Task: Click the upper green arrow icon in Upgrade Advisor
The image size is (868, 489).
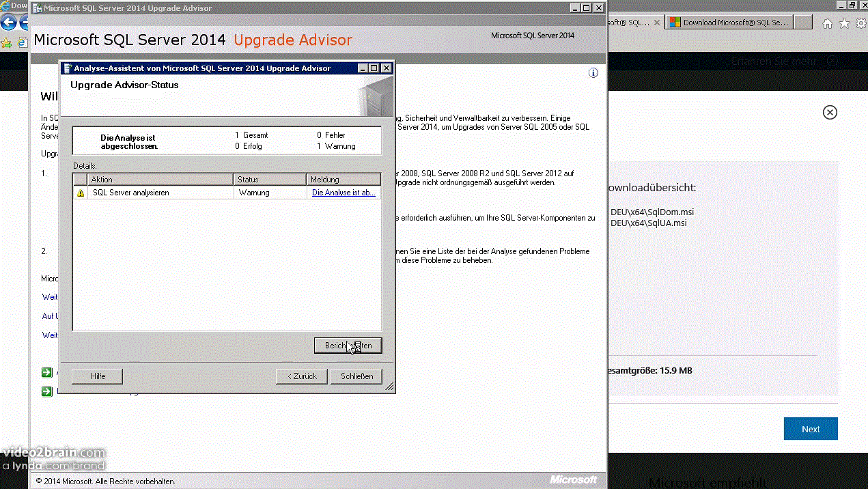Action: click(x=46, y=372)
